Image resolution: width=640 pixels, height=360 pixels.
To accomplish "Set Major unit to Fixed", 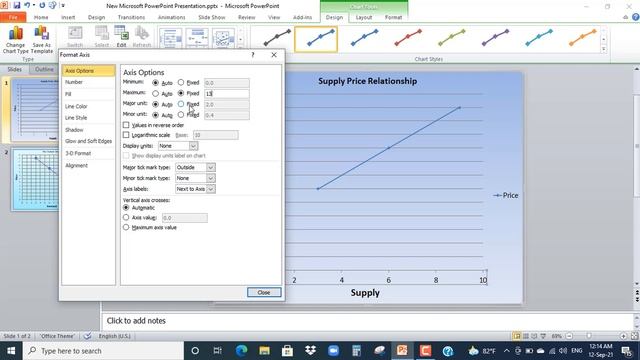I will [x=181, y=104].
